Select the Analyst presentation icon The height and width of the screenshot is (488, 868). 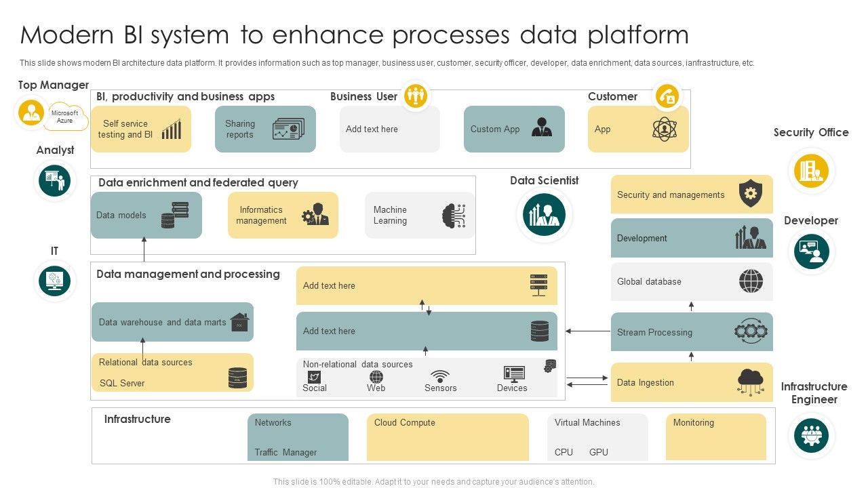pos(54,181)
